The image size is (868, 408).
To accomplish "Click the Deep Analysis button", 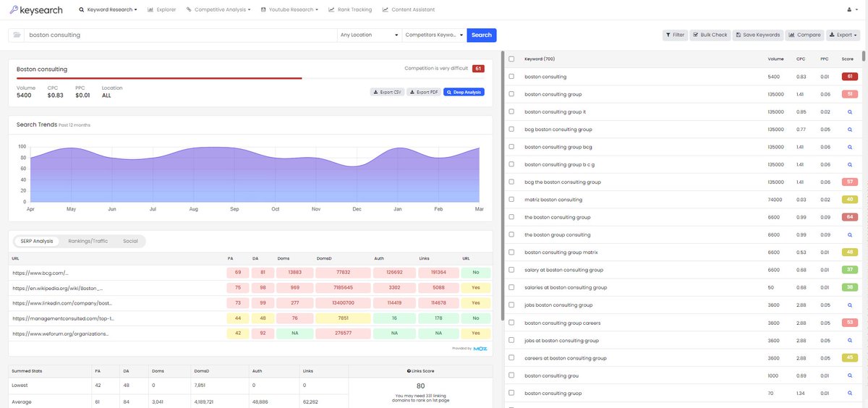I will click(x=464, y=92).
